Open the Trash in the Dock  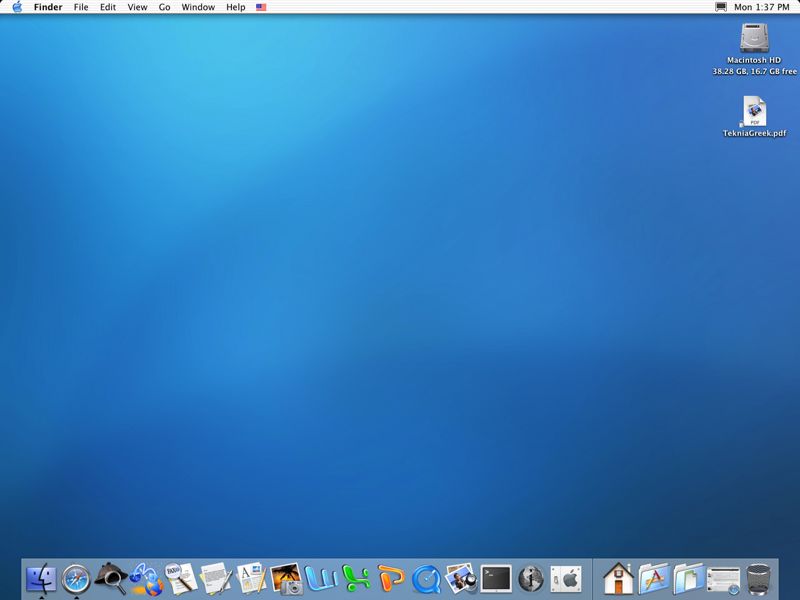pyautogui.click(x=760, y=577)
